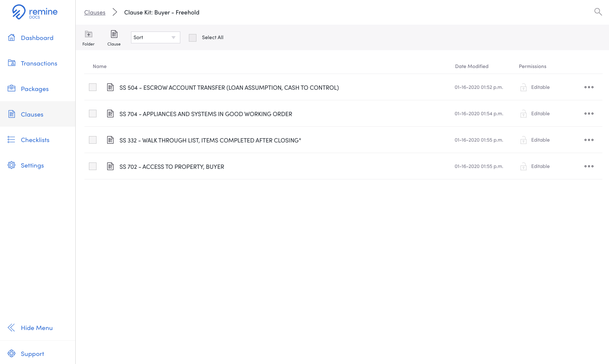Viewport: 609px width, 364px height.
Task: Click Hide Menu label
Action: coord(37,328)
